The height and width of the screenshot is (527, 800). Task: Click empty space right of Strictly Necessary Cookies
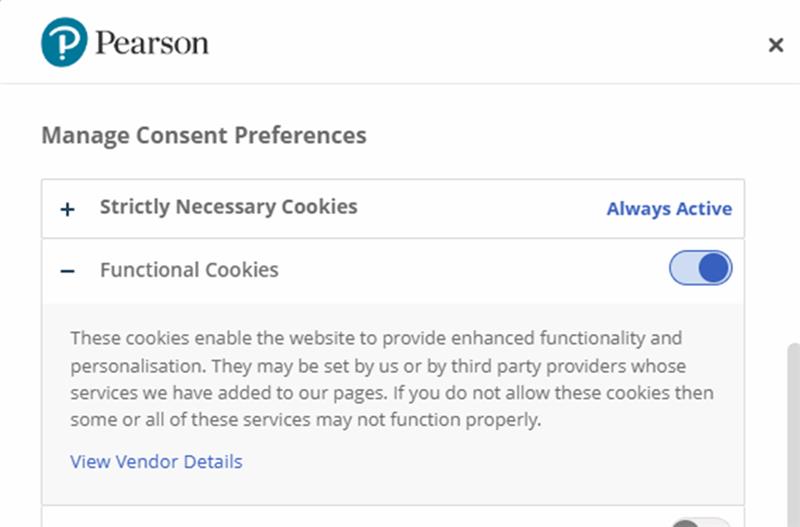tap(480, 209)
